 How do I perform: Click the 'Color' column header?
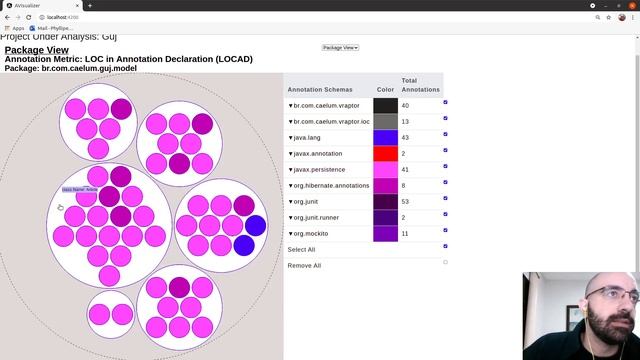tap(385, 89)
